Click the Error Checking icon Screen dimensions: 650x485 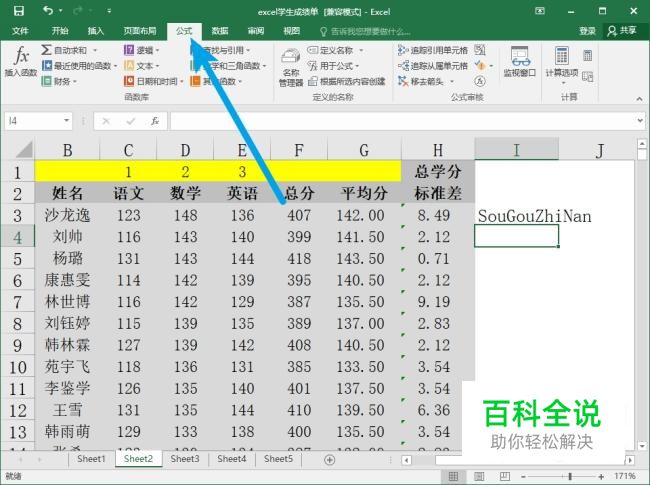pyautogui.click(x=480, y=65)
